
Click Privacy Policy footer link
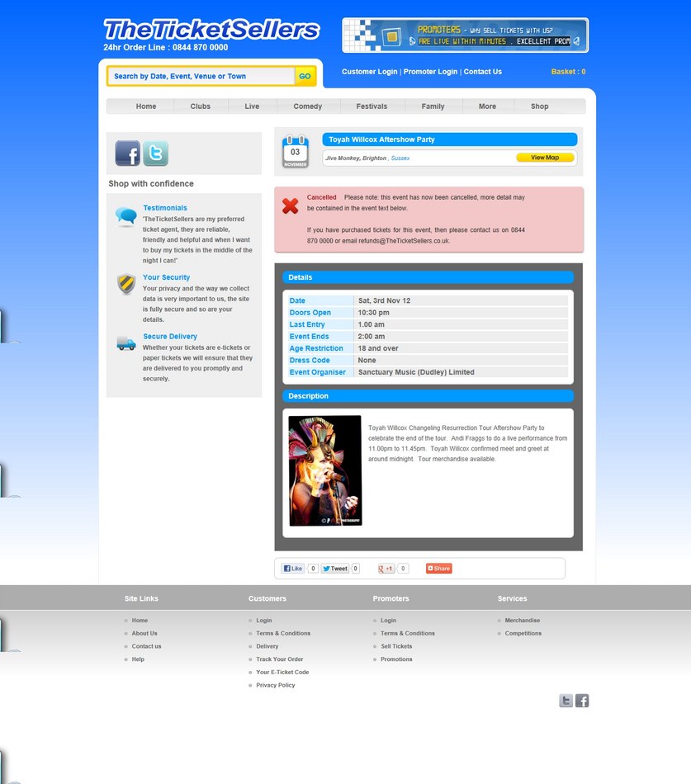point(276,685)
